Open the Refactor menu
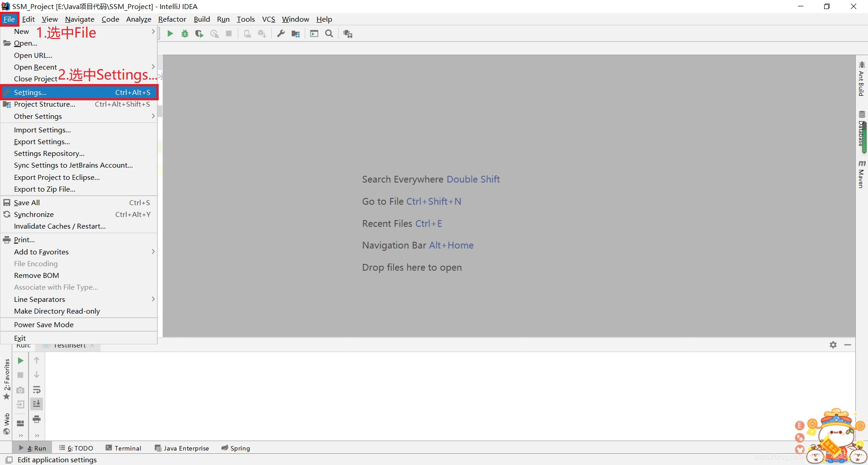Viewport: 868px width, 465px height. pos(172,19)
